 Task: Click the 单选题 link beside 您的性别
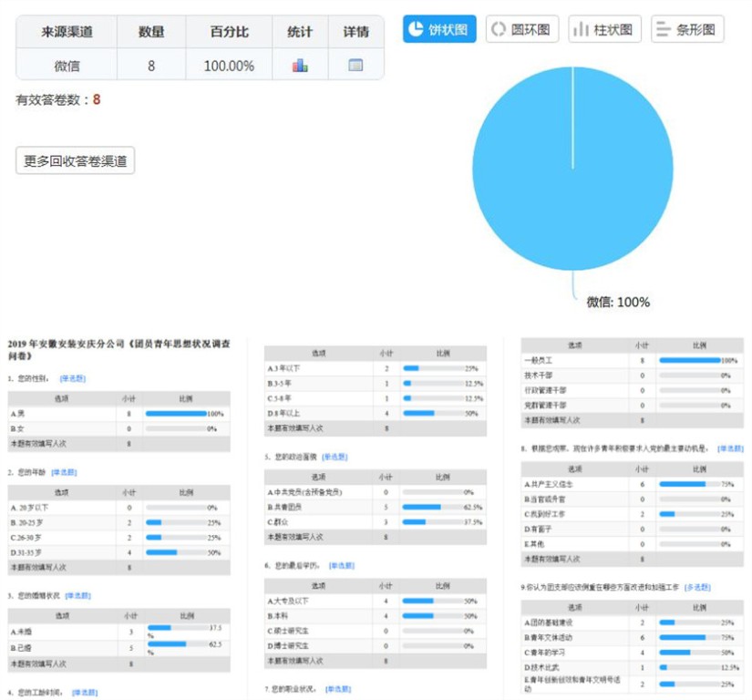click(73, 377)
